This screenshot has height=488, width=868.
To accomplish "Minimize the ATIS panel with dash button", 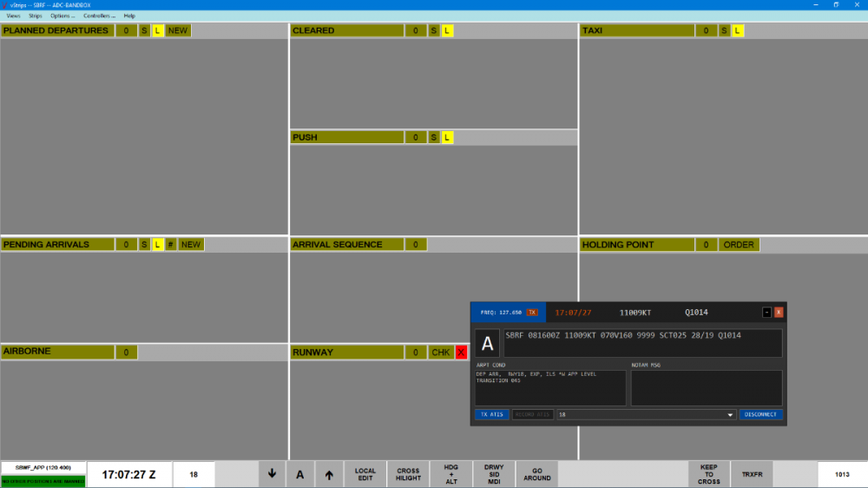I will point(766,313).
